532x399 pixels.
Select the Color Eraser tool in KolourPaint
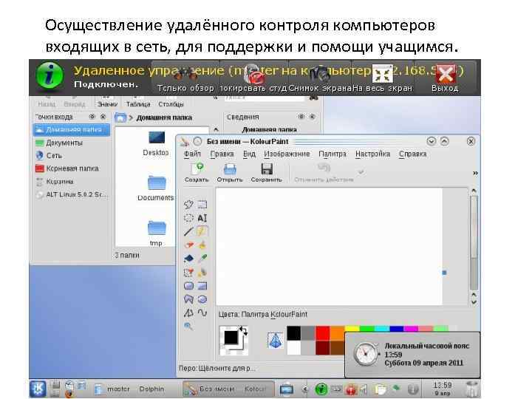coord(188,272)
